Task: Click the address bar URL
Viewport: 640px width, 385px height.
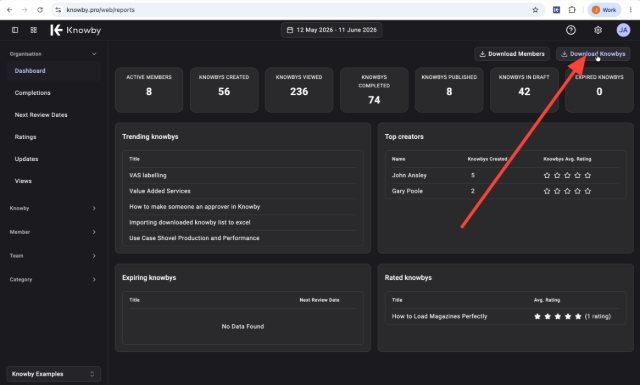Action: (x=100, y=10)
